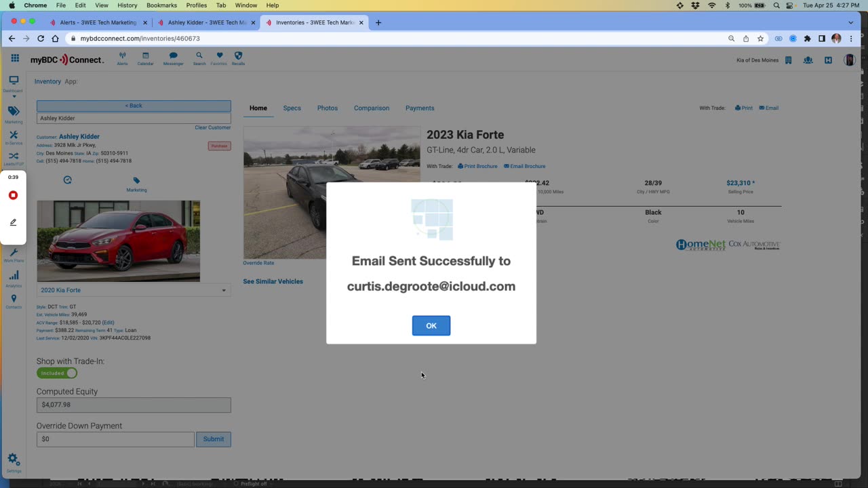Click the Back button above customer field
This screenshot has width=868, height=488.
tap(134, 106)
